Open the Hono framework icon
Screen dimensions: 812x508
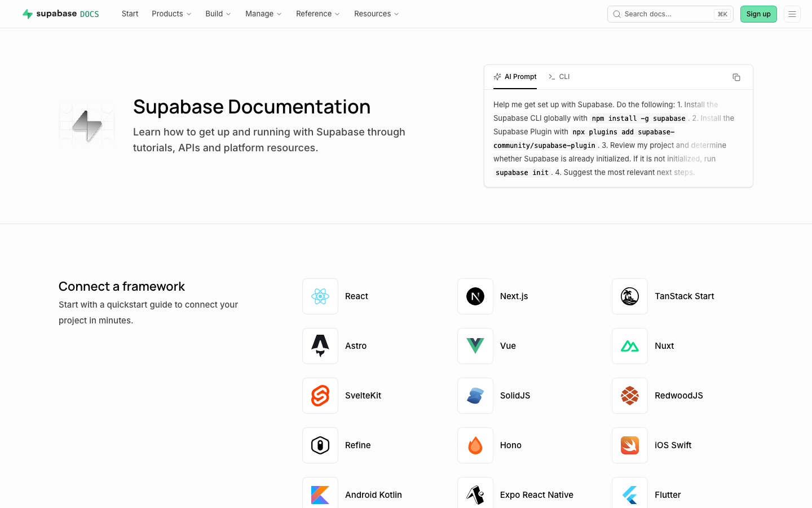point(475,445)
